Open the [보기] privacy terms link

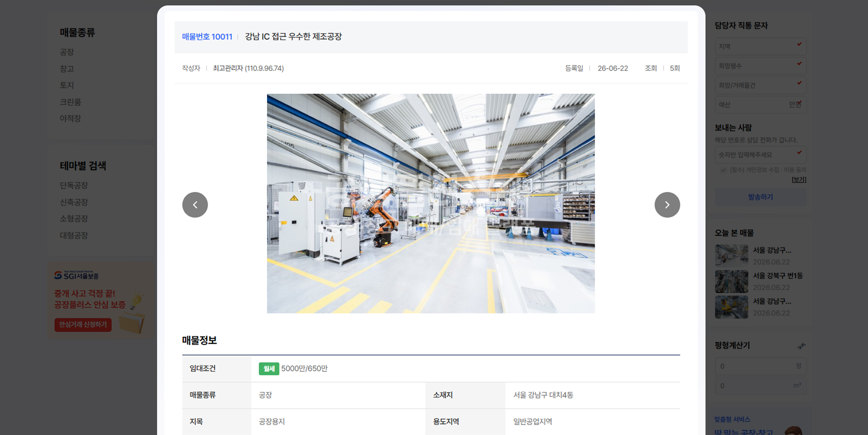pos(799,179)
